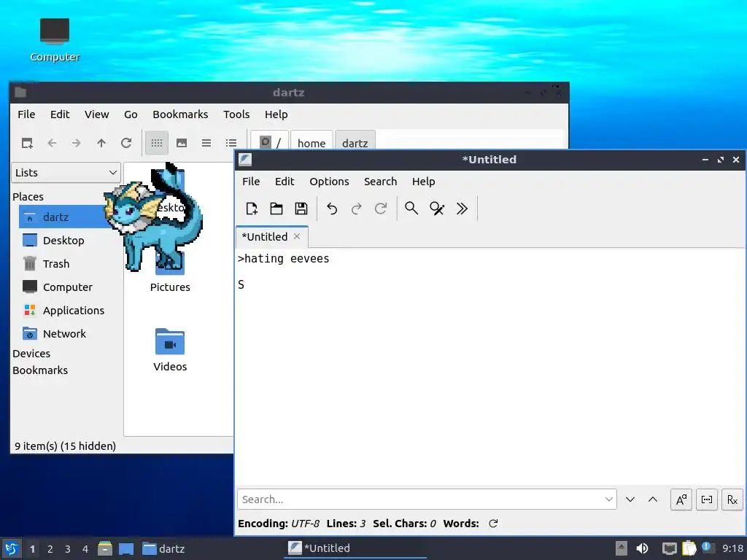Open the editor's File menu
This screenshot has height=560, width=747.
pyautogui.click(x=251, y=182)
